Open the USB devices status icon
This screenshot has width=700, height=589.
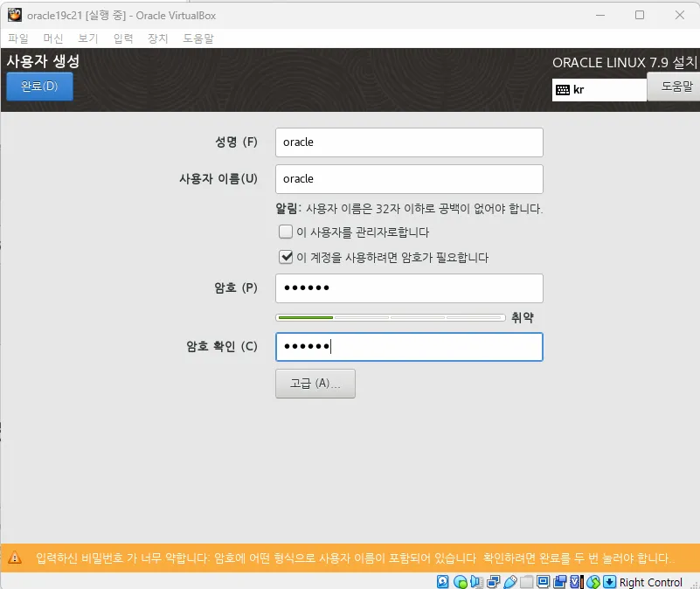coord(509,581)
